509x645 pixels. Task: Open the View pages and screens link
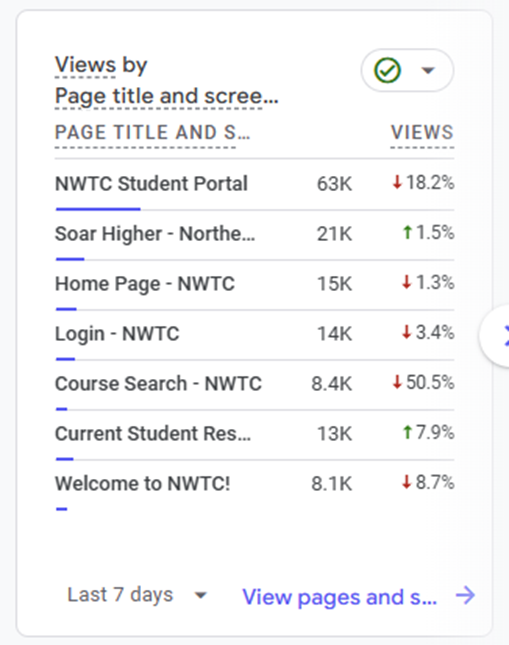(339, 597)
